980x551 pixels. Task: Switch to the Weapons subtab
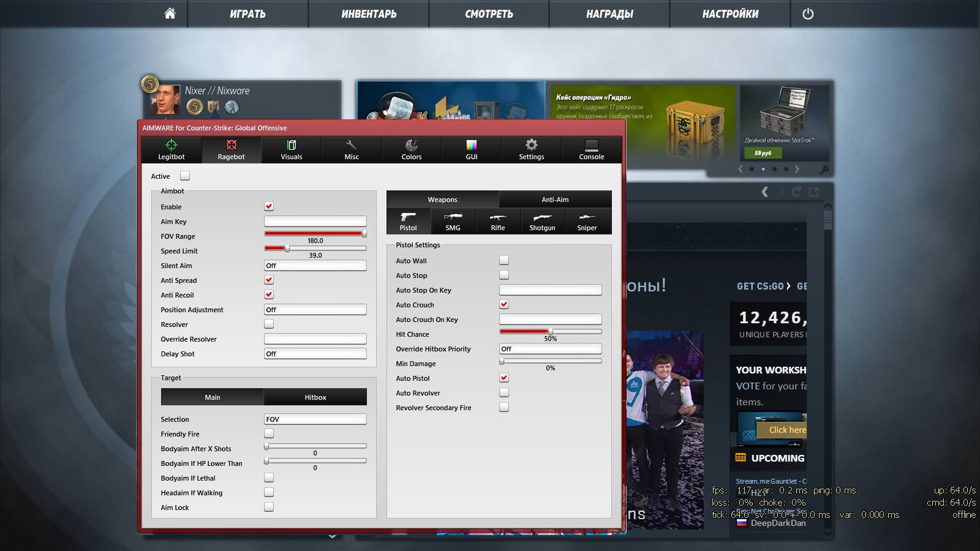(x=442, y=200)
